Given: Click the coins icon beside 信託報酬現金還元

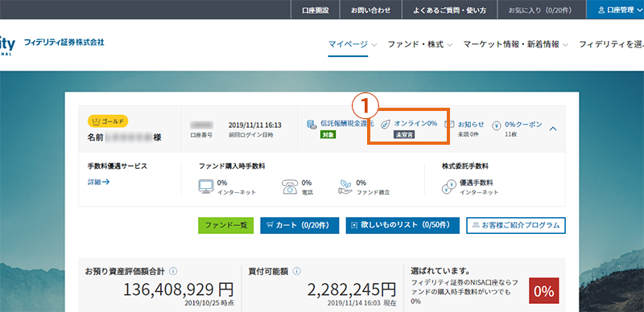Looking at the screenshot, I should (312, 125).
